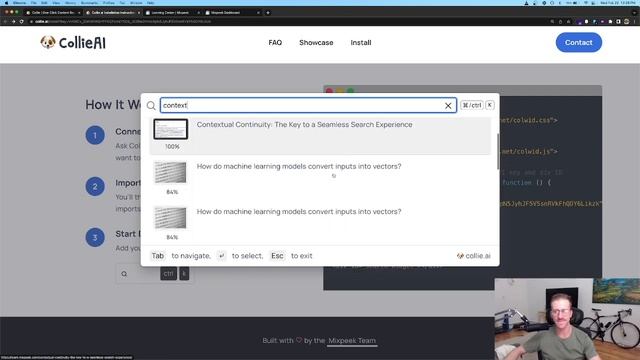Focus the search field containing "context"
Viewport: 640px width, 360px height.
[308, 105]
